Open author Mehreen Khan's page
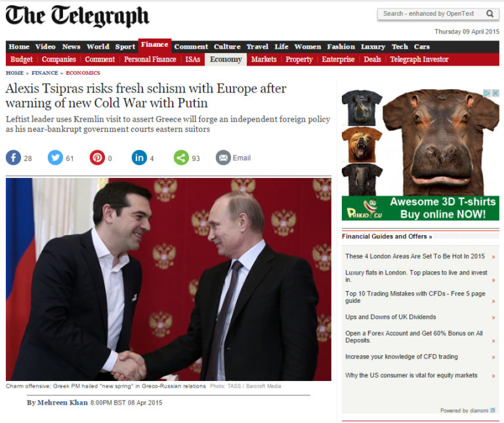 (62, 403)
